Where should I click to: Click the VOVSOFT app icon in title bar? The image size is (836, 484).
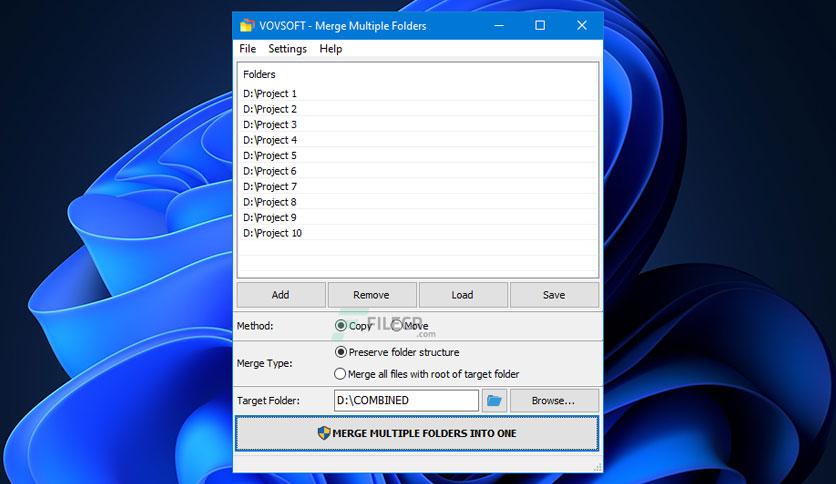coord(247,25)
